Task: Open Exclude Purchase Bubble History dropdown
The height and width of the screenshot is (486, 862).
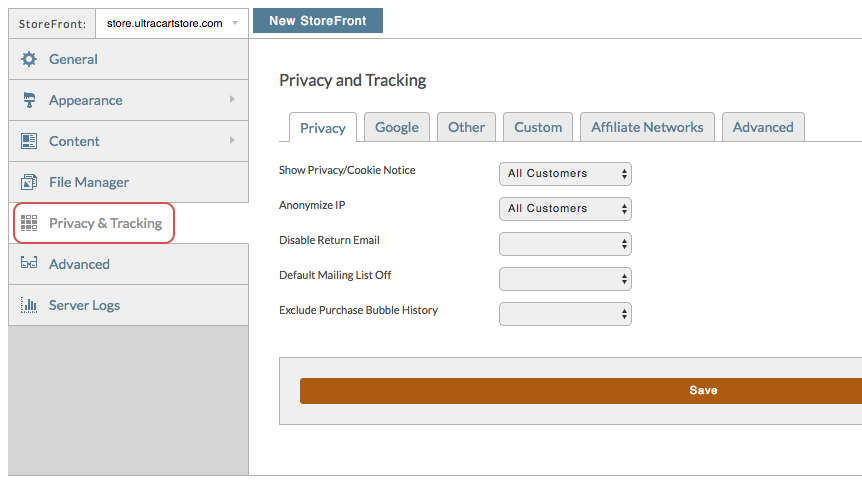Action: pos(565,314)
